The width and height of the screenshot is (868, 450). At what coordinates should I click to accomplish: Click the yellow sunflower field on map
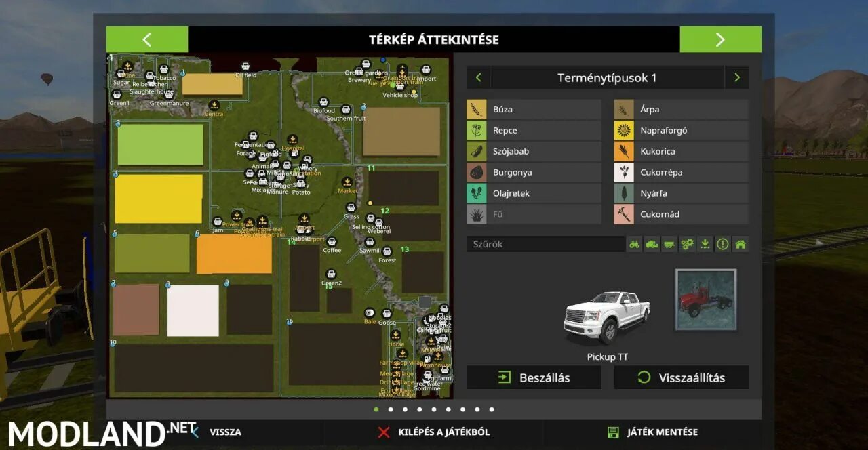pyautogui.click(x=159, y=199)
